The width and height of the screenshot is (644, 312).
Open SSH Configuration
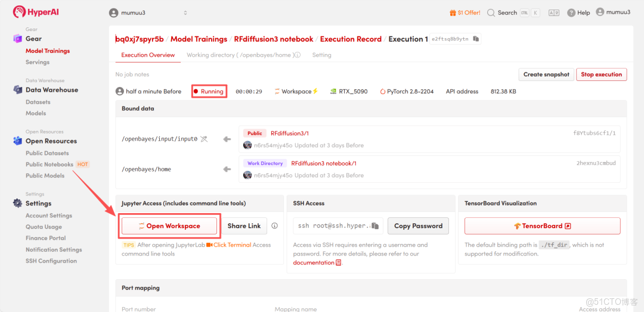(51, 261)
